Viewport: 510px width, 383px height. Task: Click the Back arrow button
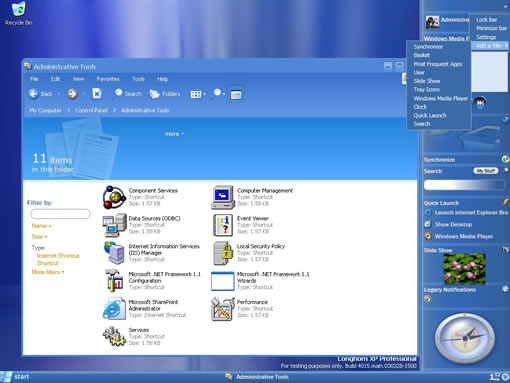[x=41, y=94]
